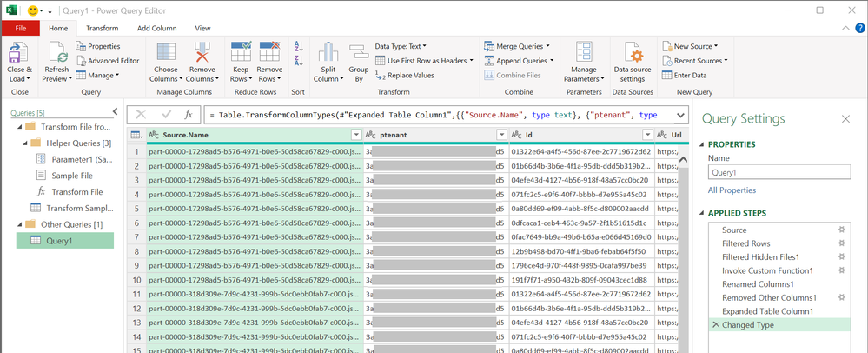
Task: Confirm formula with checkmark
Action: point(167,115)
